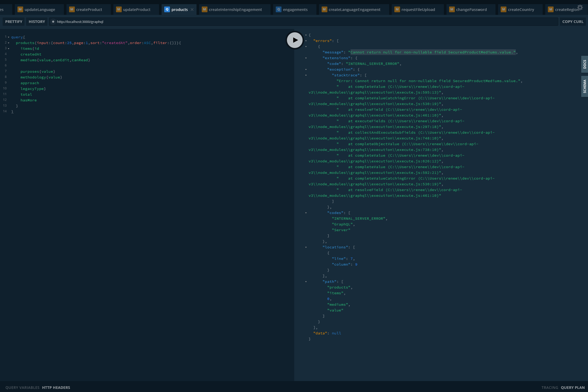The image size is (588, 392).
Task: Collapse the locations array in response
Action: 306,247
